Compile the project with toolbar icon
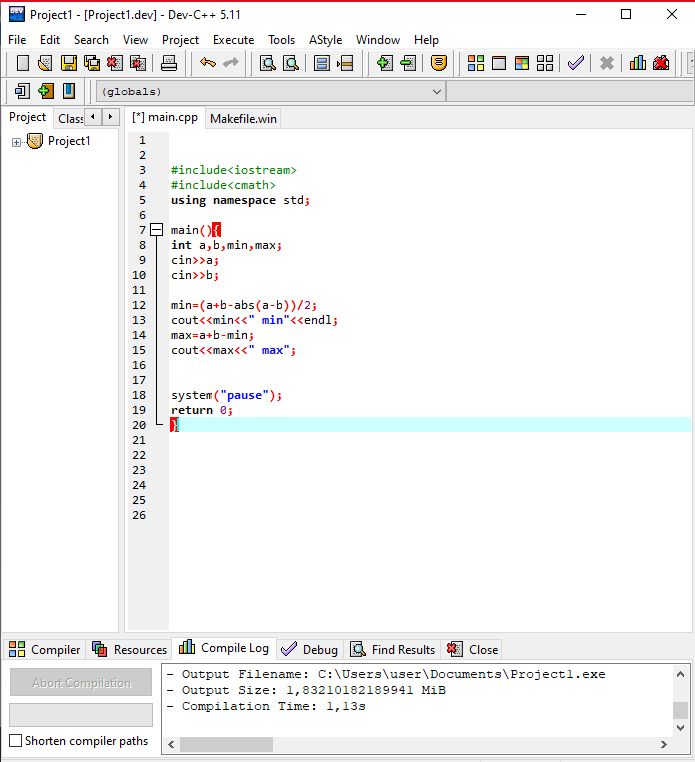The image size is (695, 762). tap(475, 63)
